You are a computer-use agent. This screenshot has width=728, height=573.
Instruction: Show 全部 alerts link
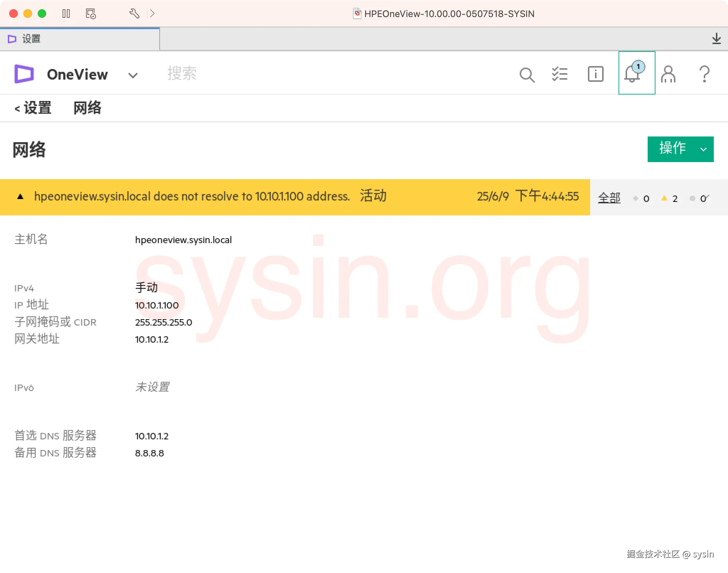(x=609, y=198)
